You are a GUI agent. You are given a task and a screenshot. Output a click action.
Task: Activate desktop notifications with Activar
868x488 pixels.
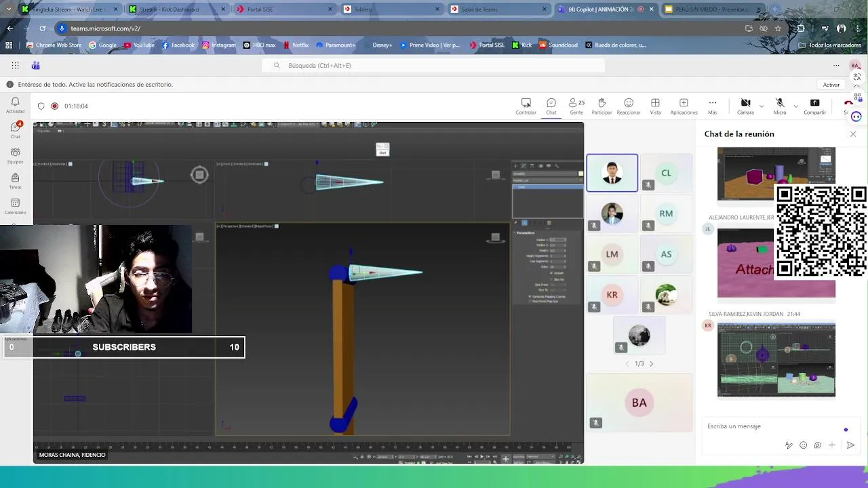click(831, 85)
